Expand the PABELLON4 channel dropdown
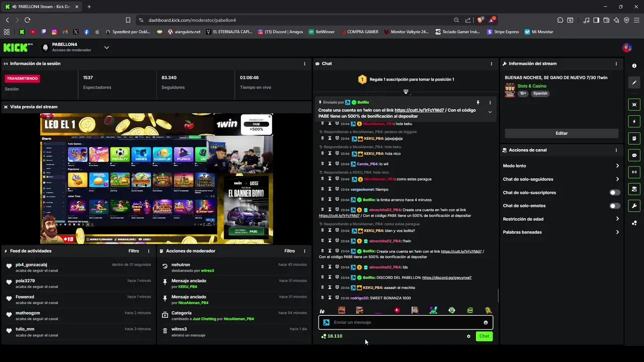 tap(107, 48)
